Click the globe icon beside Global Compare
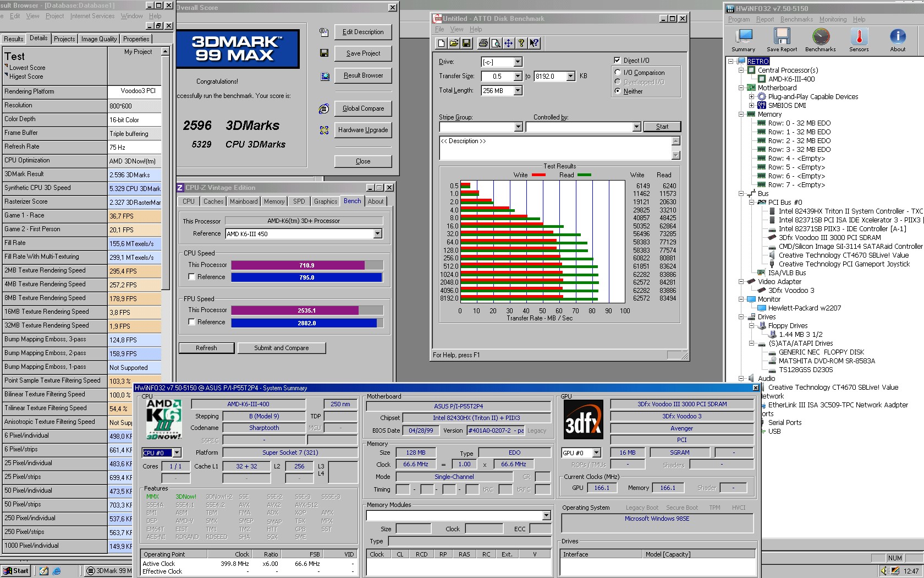Image resolution: width=924 pixels, height=578 pixels. point(324,108)
